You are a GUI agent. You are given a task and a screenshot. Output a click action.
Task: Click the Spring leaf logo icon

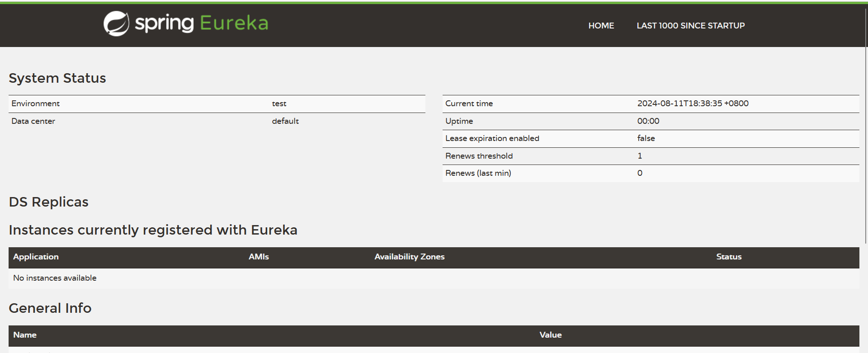click(116, 24)
